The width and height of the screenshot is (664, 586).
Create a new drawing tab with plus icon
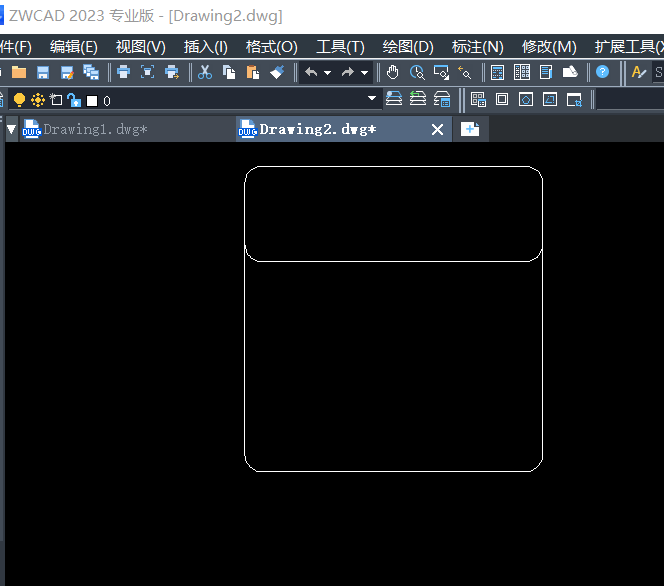pyautogui.click(x=470, y=129)
